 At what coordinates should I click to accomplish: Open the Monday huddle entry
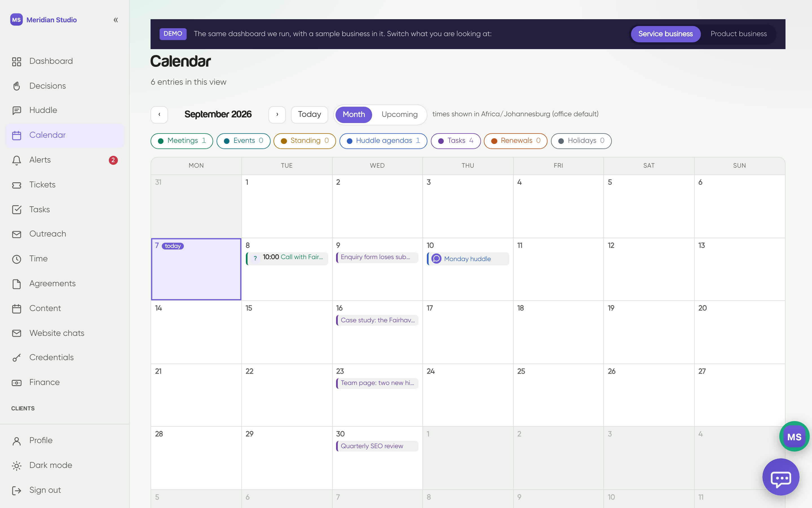468,259
